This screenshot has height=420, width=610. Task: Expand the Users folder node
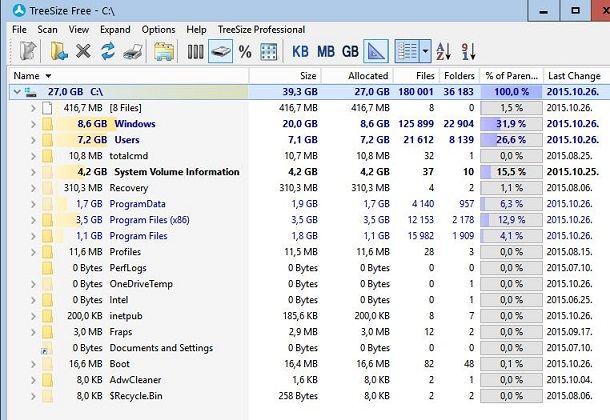[x=33, y=140]
